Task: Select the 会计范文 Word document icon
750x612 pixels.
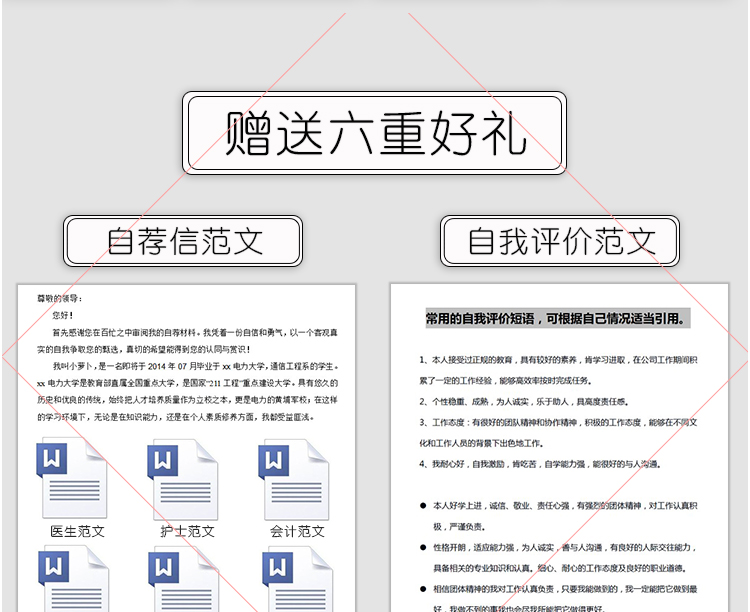Action: coord(294,480)
